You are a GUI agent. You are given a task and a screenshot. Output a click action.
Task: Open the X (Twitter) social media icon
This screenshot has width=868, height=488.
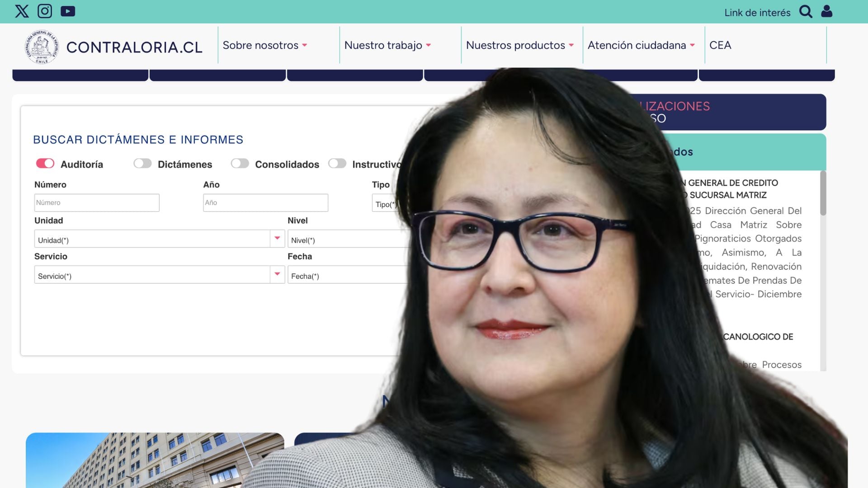pyautogui.click(x=21, y=11)
